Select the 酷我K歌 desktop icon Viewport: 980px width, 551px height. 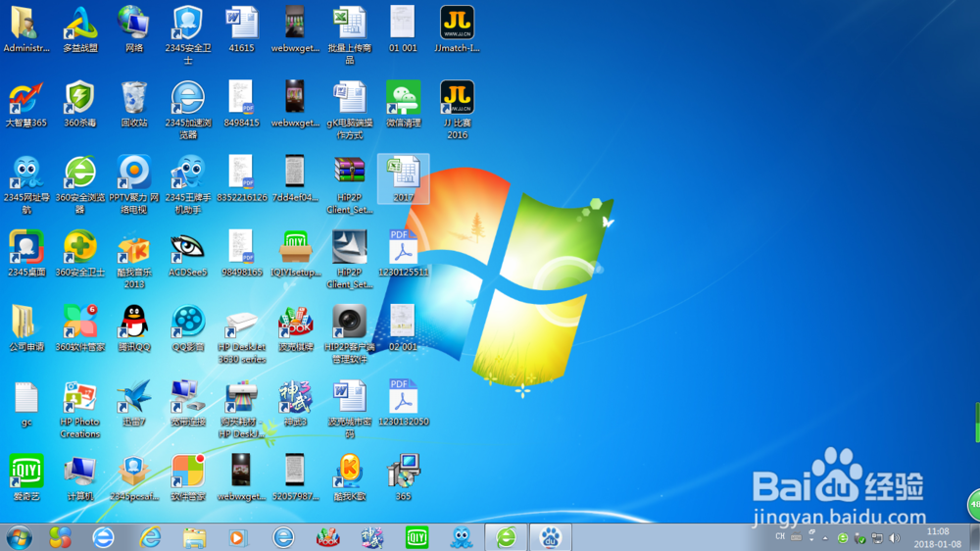pyautogui.click(x=350, y=477)
